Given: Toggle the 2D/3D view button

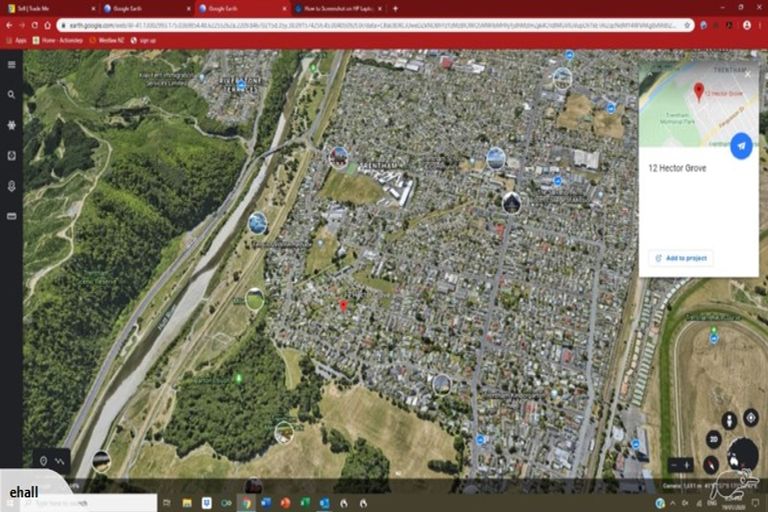Looking at the screenshot, I should click(x=713, y=439).
